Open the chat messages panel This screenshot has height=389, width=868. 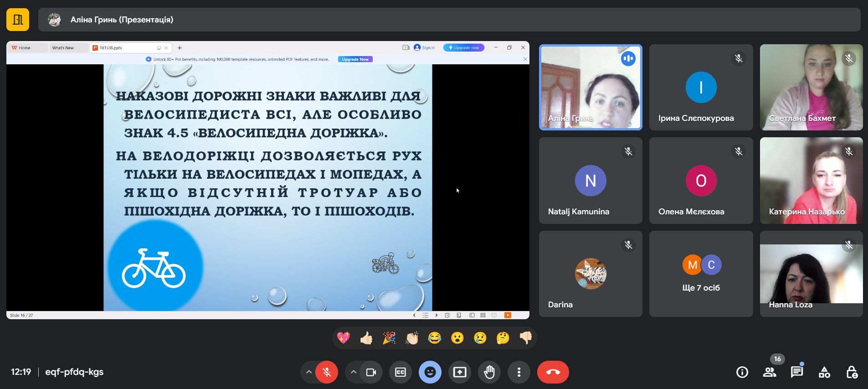pos(796,372)
